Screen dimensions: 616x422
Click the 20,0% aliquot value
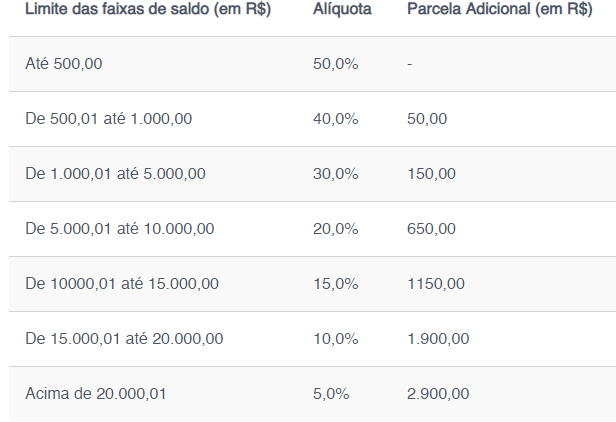click(x=335, y=229)
